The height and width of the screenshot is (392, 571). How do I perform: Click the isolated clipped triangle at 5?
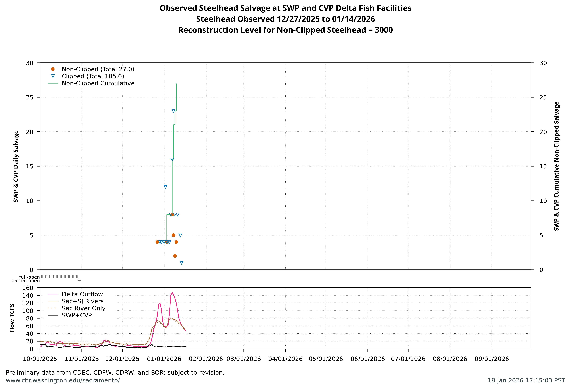(x=180, y=235)
